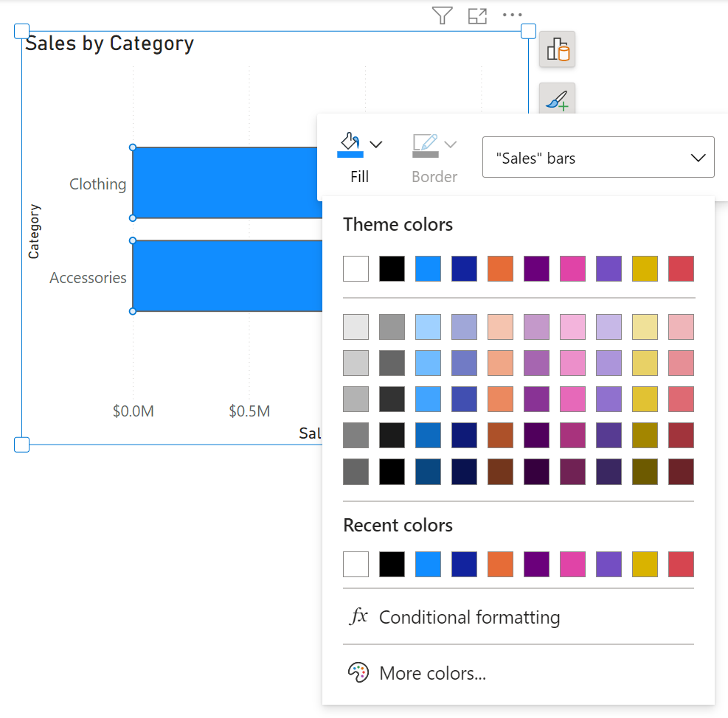Select bright blue in Theme colors top row
728x718 pixels.
coord(428,268)
